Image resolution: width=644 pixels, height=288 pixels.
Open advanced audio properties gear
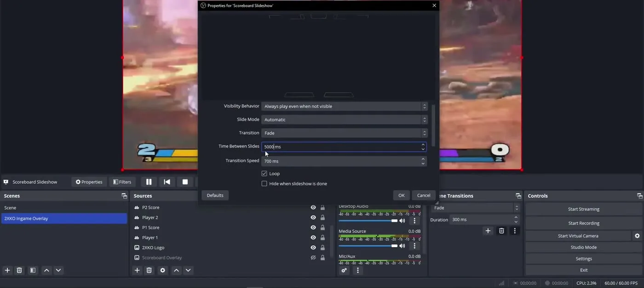click(344, 271)
